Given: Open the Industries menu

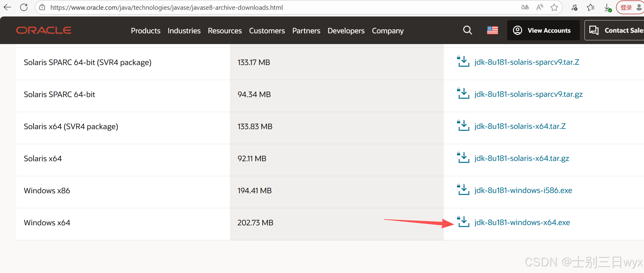Looking at the screenshot, I should tap(184, 31).
